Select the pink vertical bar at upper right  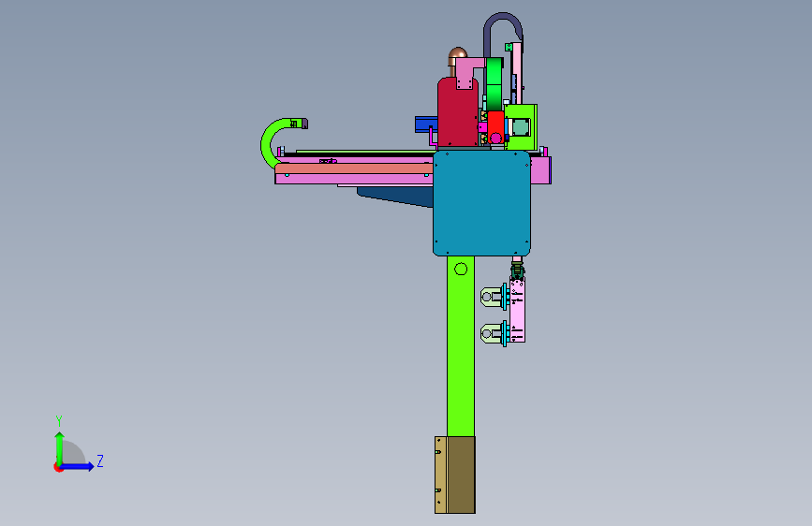pyautogui.click(x=518, y=72)
